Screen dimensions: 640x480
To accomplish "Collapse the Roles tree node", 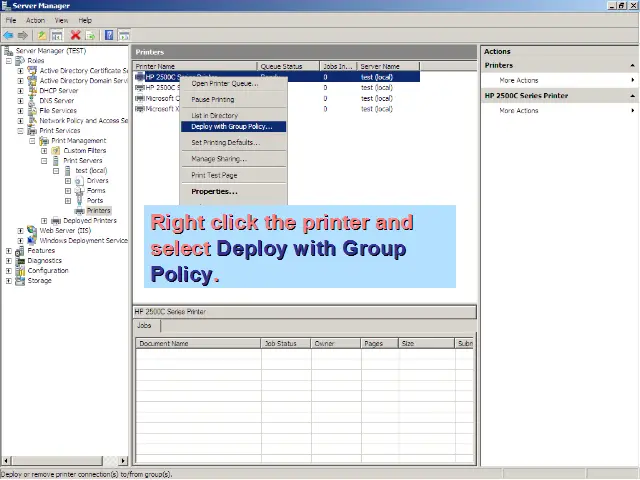I will (9, 61).
